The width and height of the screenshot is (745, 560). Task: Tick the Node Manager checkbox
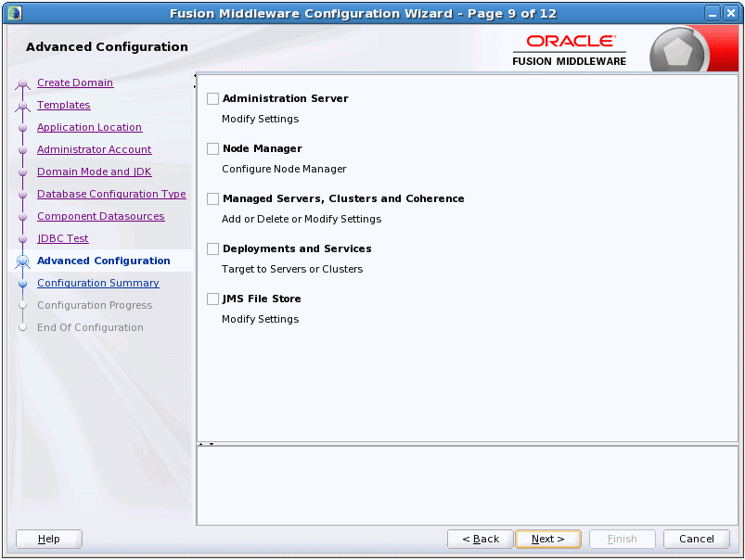pos(212,148)
